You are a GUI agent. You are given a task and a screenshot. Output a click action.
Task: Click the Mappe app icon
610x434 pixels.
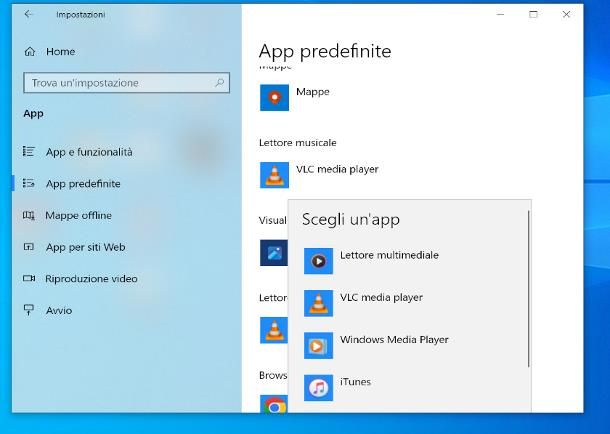click(x=274, y=97)
